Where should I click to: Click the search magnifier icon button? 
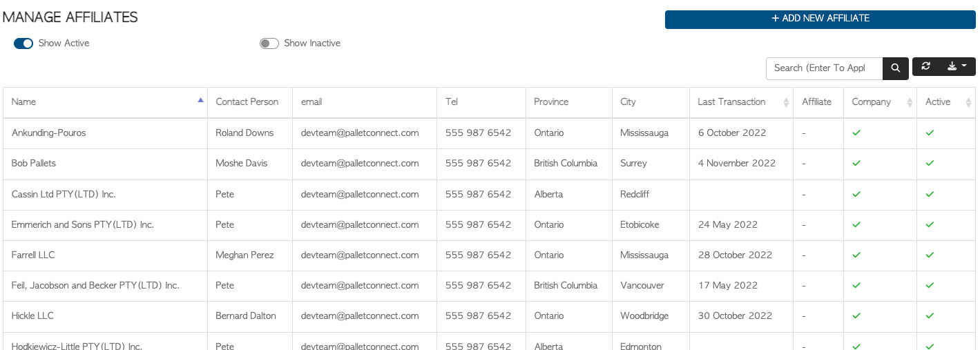coord(896,68)
